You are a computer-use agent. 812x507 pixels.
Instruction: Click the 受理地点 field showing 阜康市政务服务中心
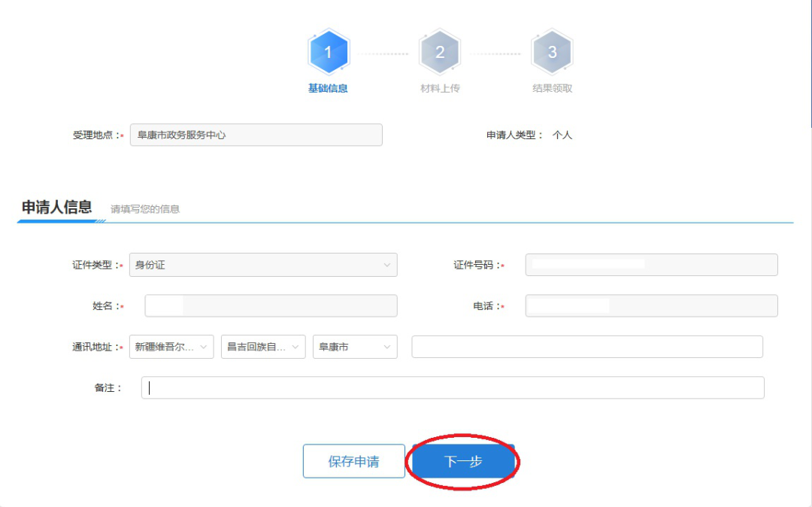point(256,135)
